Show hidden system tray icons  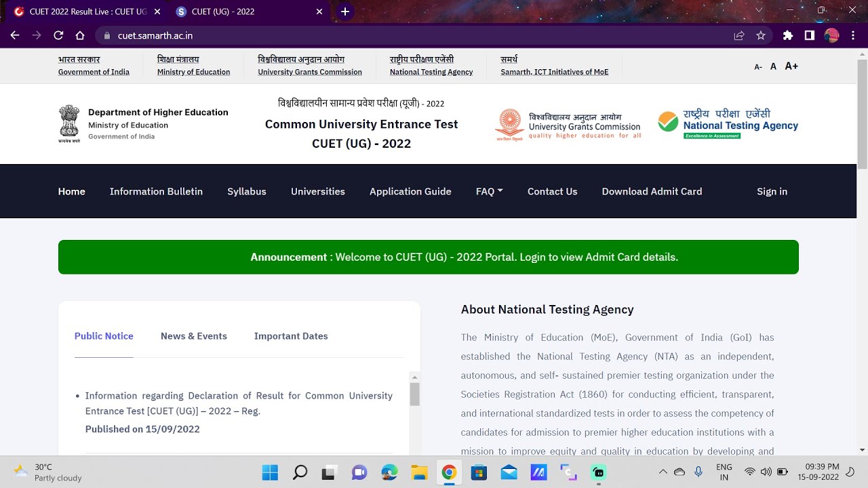click(663, 472)
